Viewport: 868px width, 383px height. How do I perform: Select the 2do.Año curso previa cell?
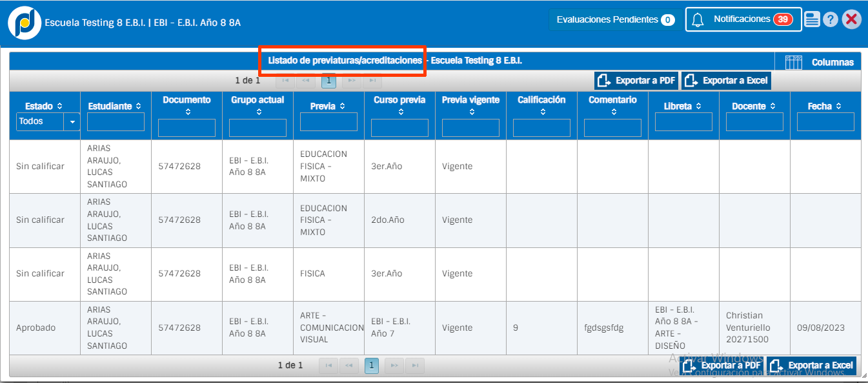coord(400,220)
